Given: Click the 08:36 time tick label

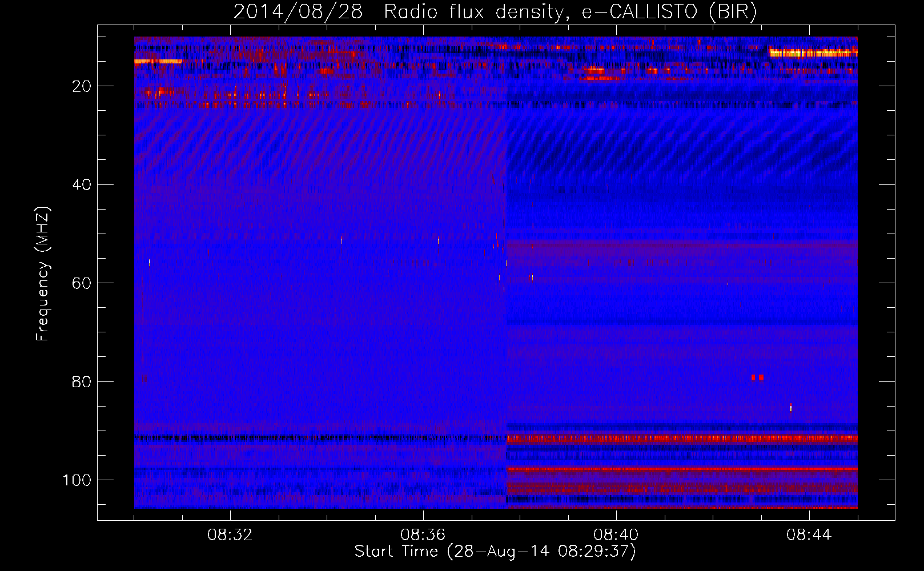Looking at the screenshot, I should [x=423, y=535].
